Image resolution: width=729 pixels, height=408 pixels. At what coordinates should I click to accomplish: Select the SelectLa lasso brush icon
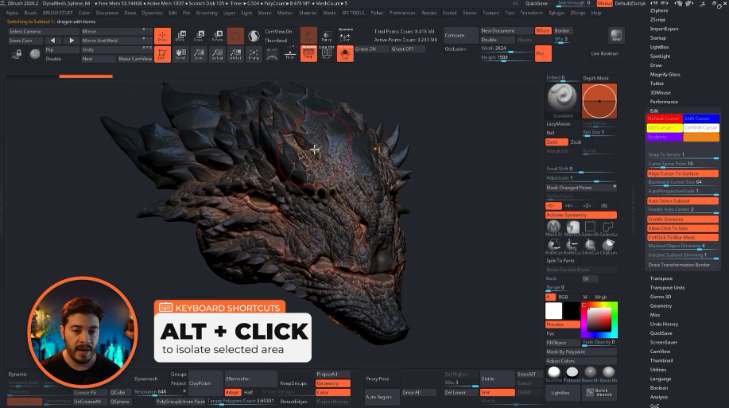[x=608, y=228]
